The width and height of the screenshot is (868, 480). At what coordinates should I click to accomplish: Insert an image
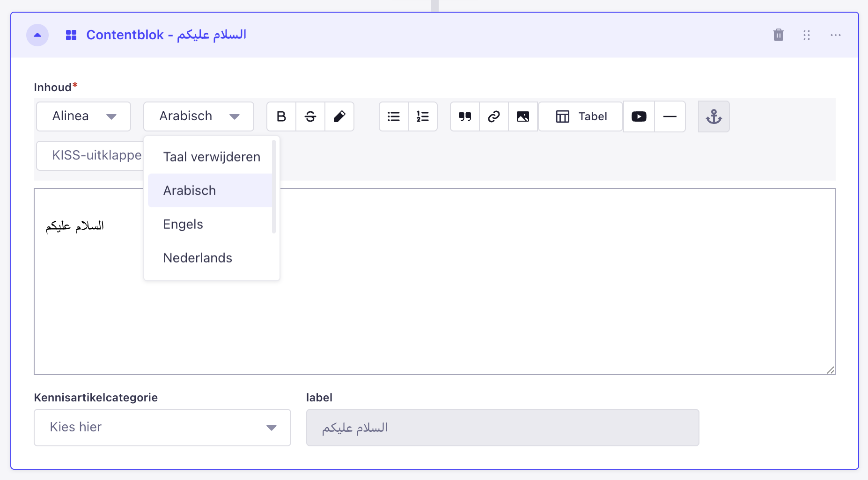point(523,116)
